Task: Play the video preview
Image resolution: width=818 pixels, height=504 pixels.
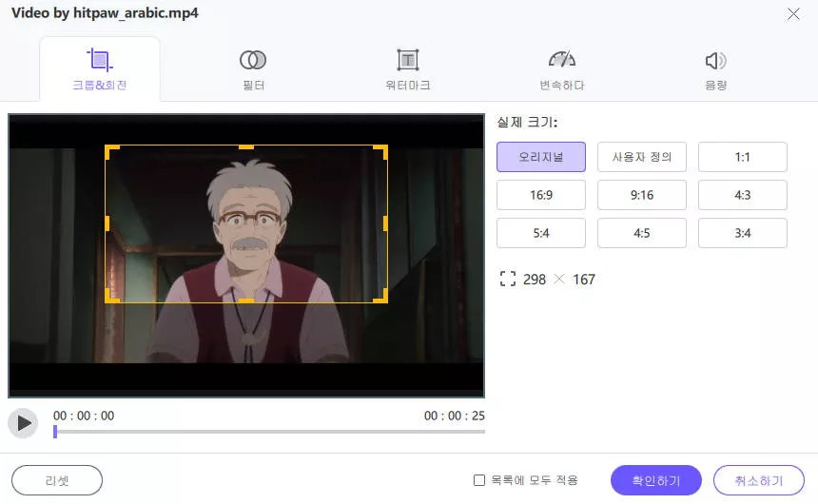Action: 23,423
